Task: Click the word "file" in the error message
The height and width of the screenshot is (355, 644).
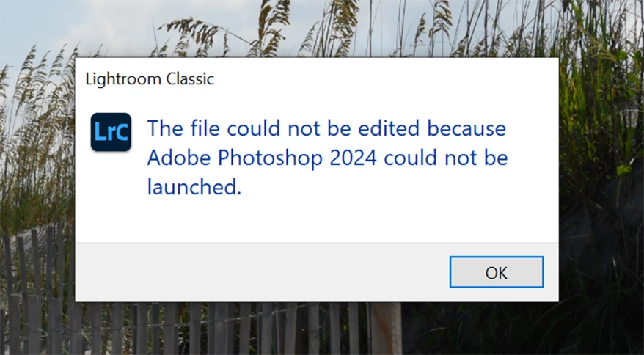Action: pyautogui.click(x=204, y=128)
